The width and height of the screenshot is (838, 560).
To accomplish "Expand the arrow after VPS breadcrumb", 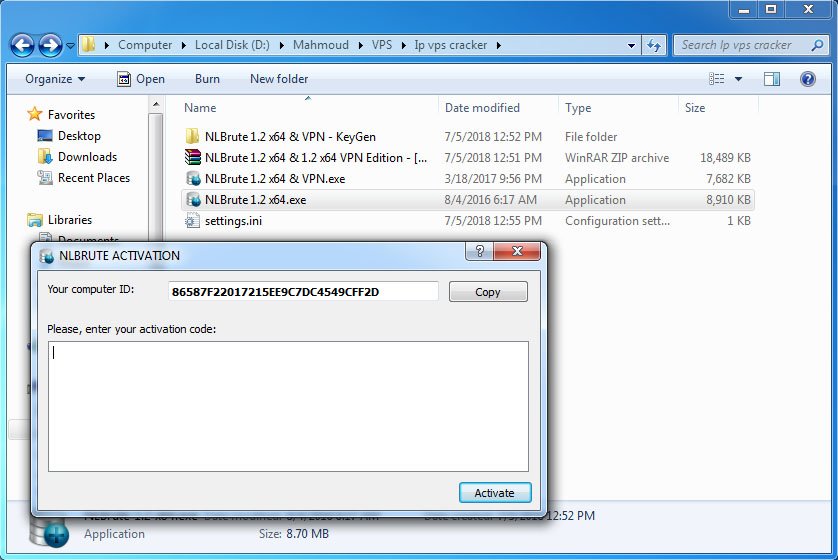I will 404,45.
